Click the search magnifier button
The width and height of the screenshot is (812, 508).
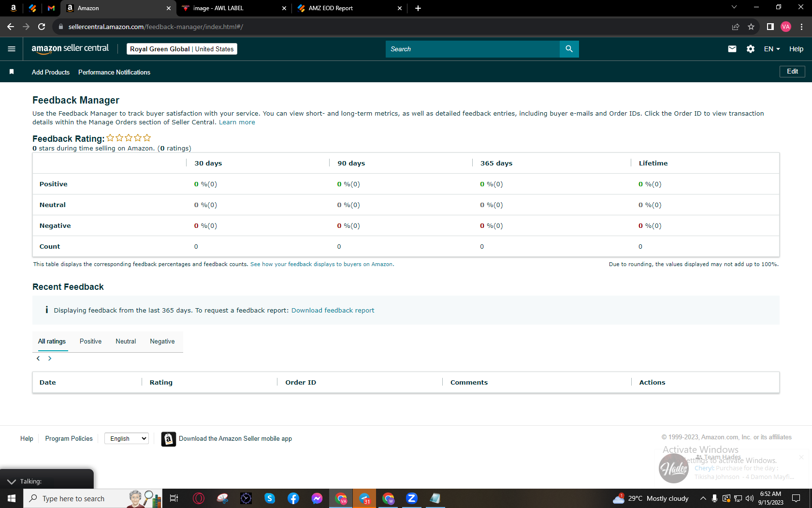point(569,49)
